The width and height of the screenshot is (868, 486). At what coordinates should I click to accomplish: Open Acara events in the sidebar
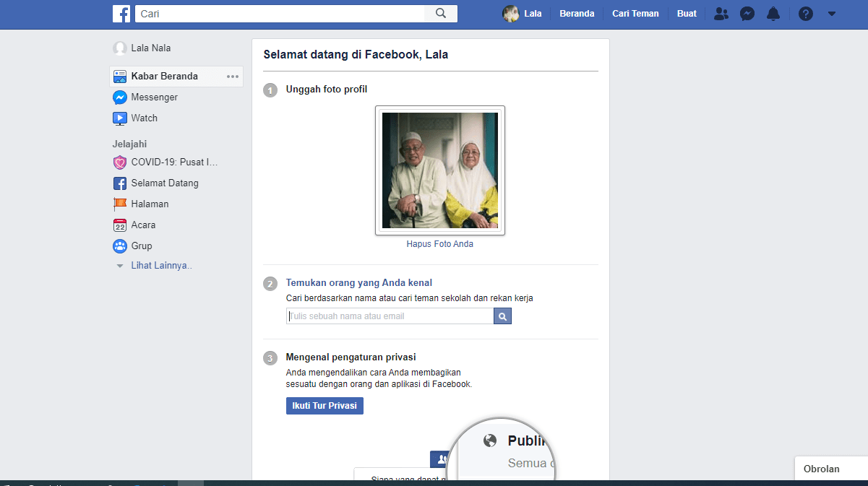click(x=143, y=225)
